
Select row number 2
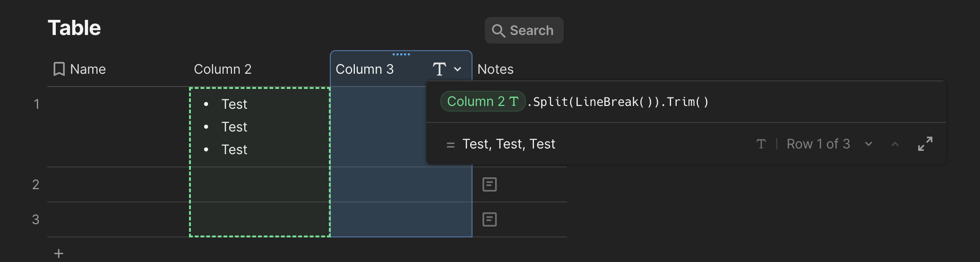(36, 184)
